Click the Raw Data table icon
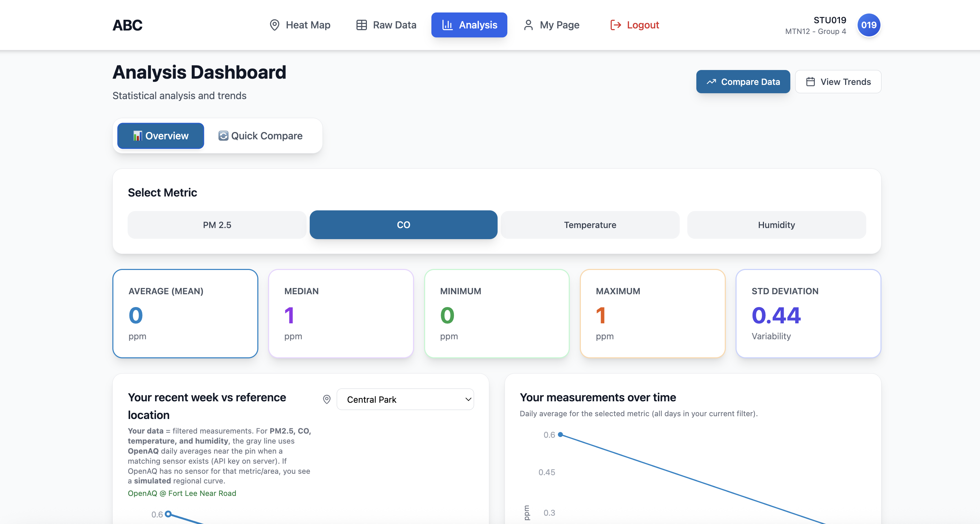Viewport: 980px width, 524px height. [x=361, y=25]
